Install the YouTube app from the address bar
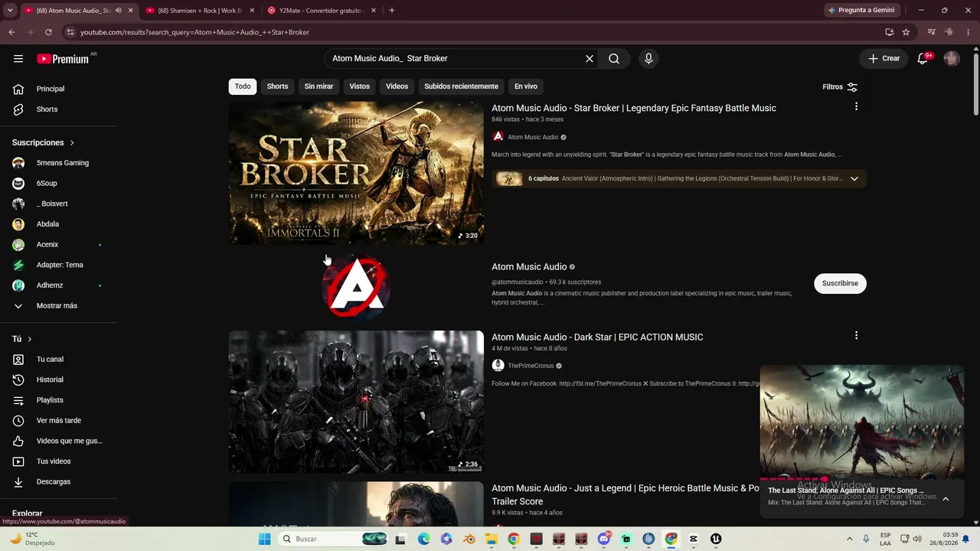 889,32
